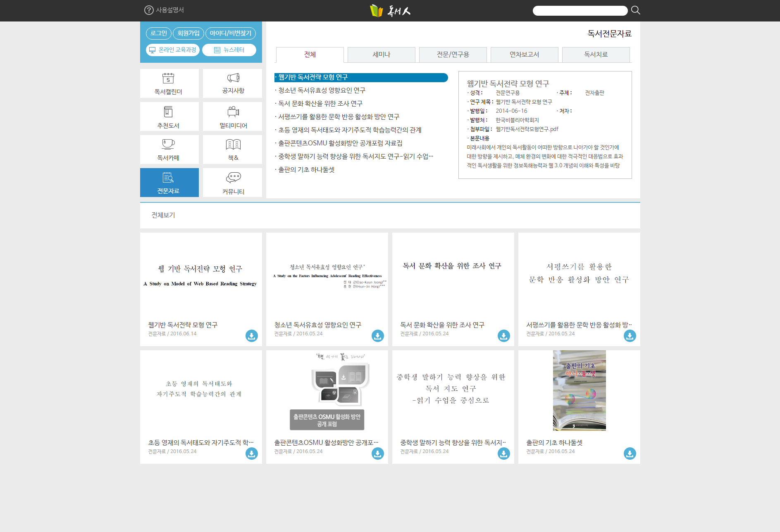Download the 웹기반 독서전략 모형 연구 file
The height and width of the screenshot is (532, 780).
click(251, 336)
